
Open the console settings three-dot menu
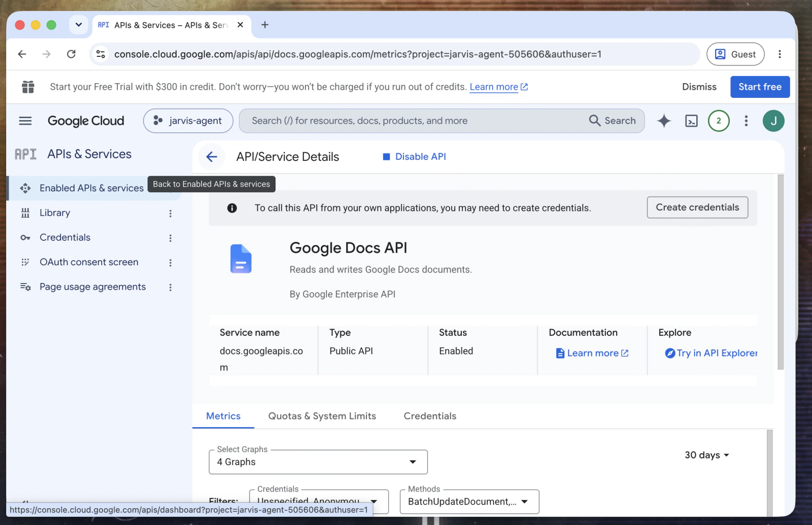point(746,121)
